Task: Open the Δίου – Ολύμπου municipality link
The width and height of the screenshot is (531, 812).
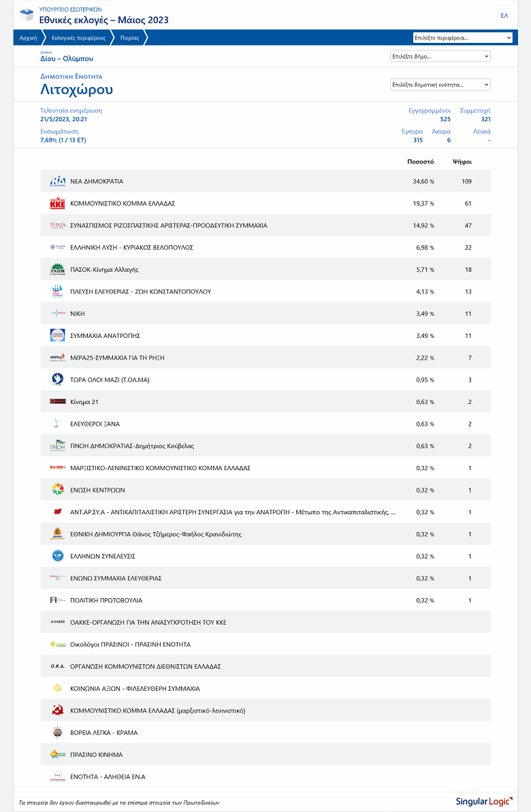Action: click(x=67, y=59)
